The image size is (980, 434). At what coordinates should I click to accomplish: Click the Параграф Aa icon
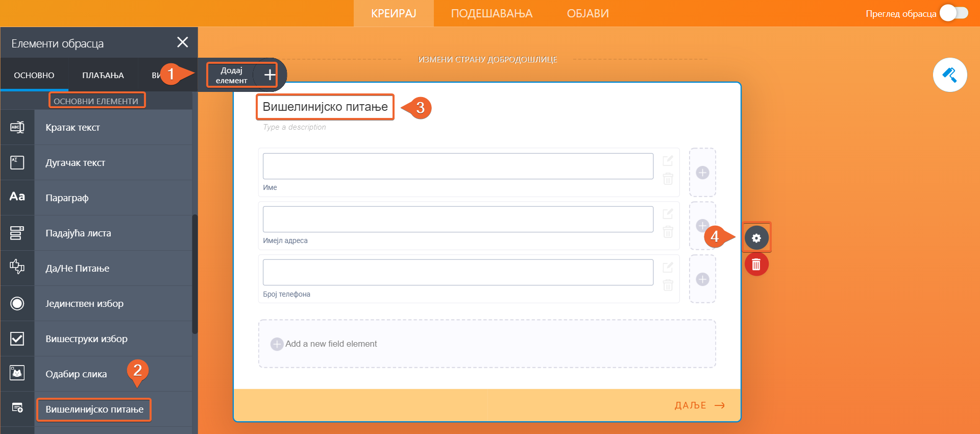(17, 197)
